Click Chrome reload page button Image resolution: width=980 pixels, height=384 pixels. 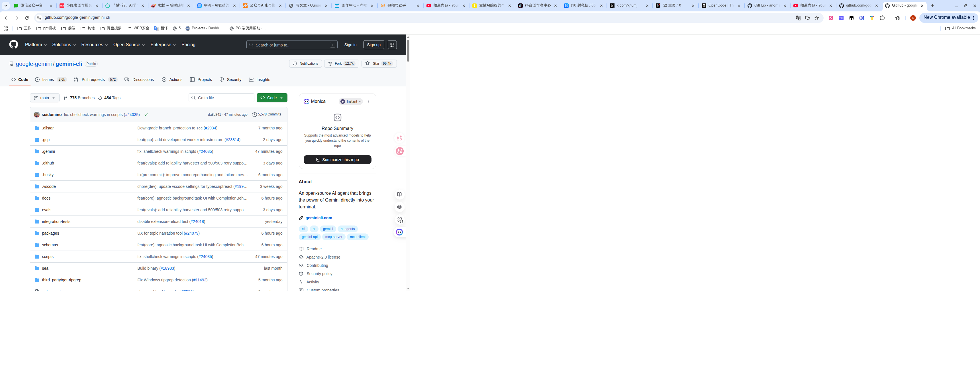[x=26, y=18]
